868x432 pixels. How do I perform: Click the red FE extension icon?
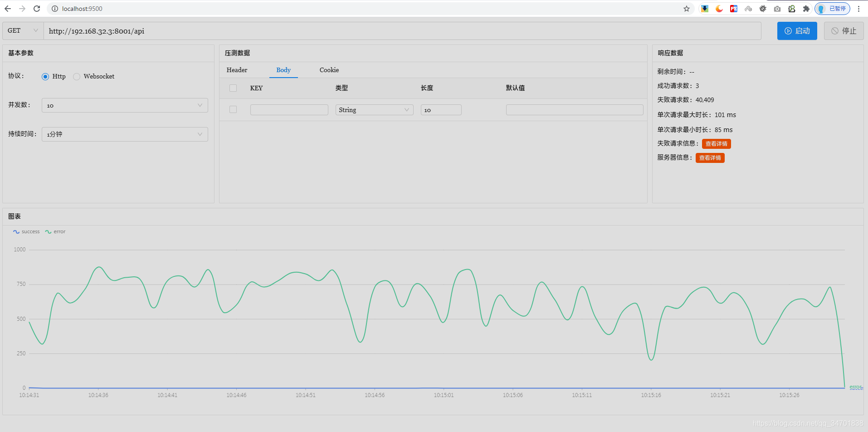coord(734,9)
